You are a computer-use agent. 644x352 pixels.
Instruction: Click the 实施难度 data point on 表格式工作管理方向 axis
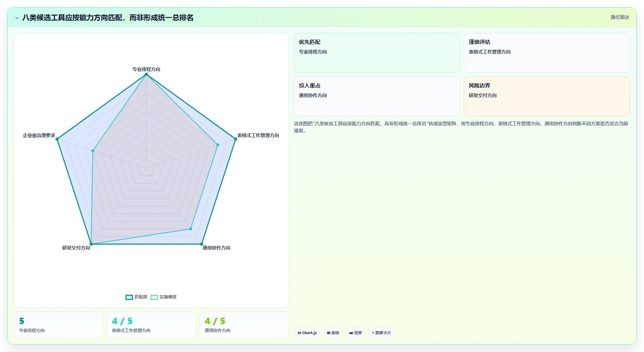(218, 145)
